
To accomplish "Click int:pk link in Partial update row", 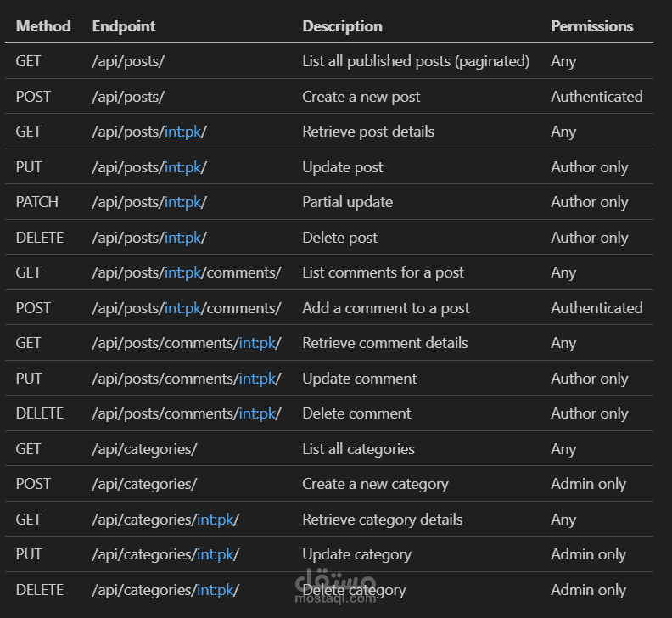I will (182, 203).
